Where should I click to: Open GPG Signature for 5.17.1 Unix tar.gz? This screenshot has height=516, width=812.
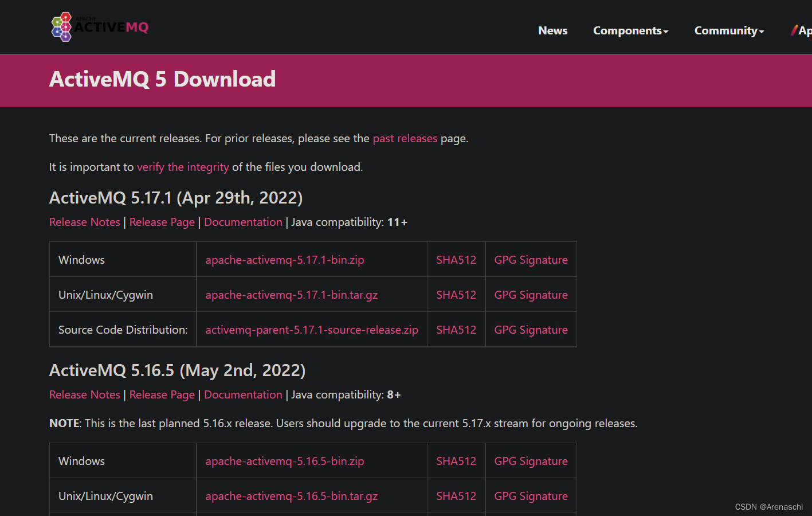click(x=531, y=295)
